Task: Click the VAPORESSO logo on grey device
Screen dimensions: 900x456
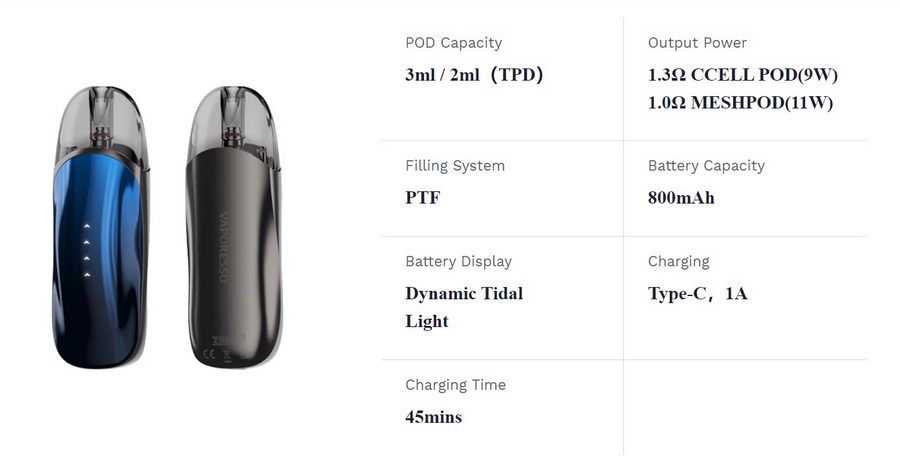Action: coord(224,247)
